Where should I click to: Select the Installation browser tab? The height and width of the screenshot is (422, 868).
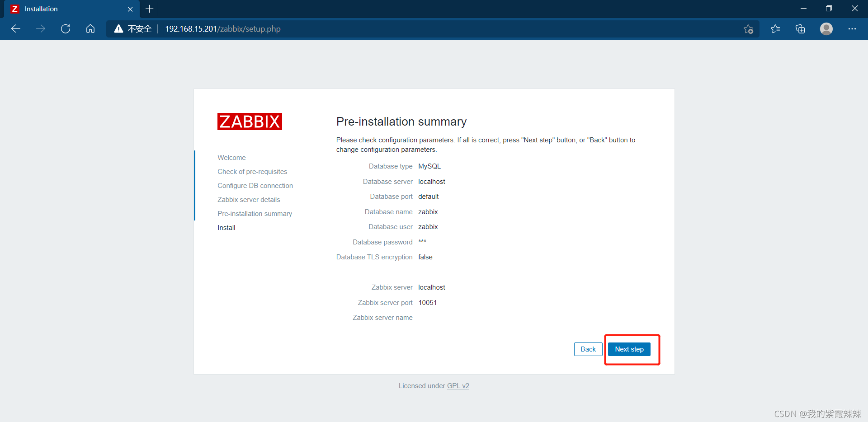(71, 9)
